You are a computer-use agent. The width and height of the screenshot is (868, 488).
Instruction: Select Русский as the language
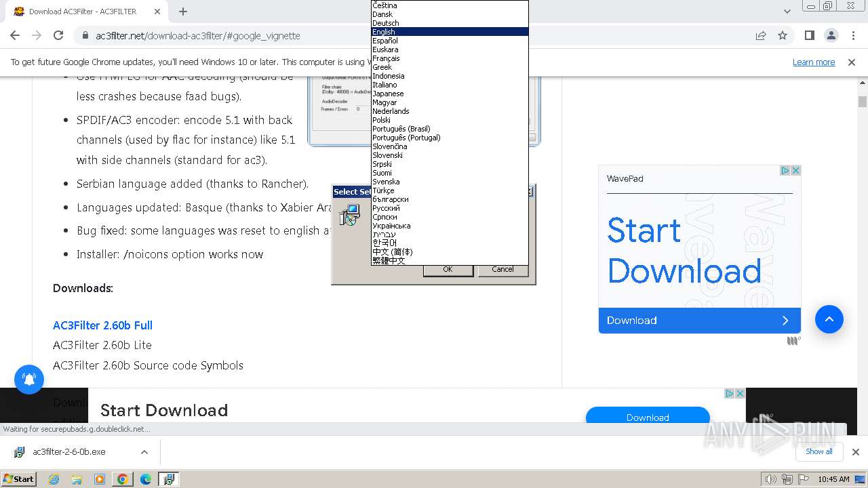(450, 208)
